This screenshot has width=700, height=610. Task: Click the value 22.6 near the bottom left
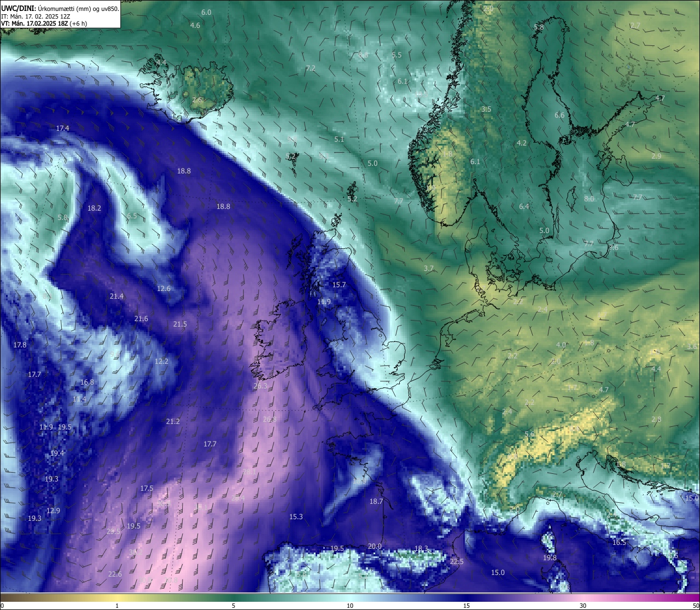tap(115, 574)
